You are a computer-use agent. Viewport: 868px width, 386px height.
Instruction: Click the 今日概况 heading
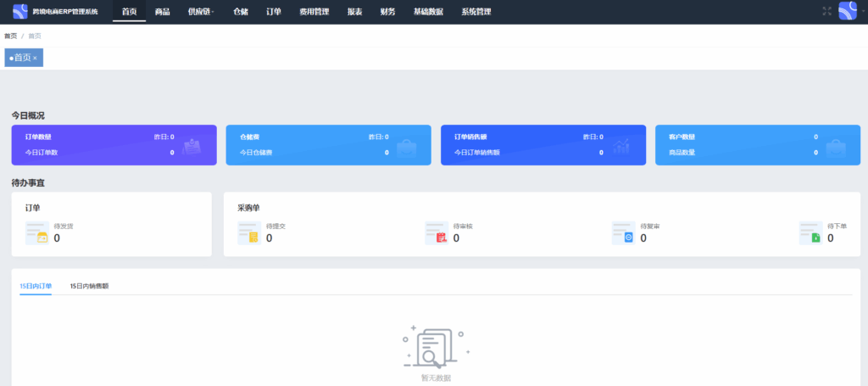click(x=28, y=115)
